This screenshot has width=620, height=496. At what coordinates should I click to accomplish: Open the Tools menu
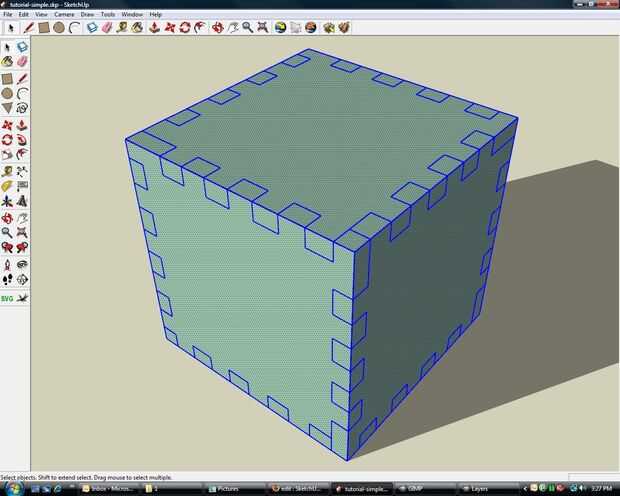click(108, 14)
